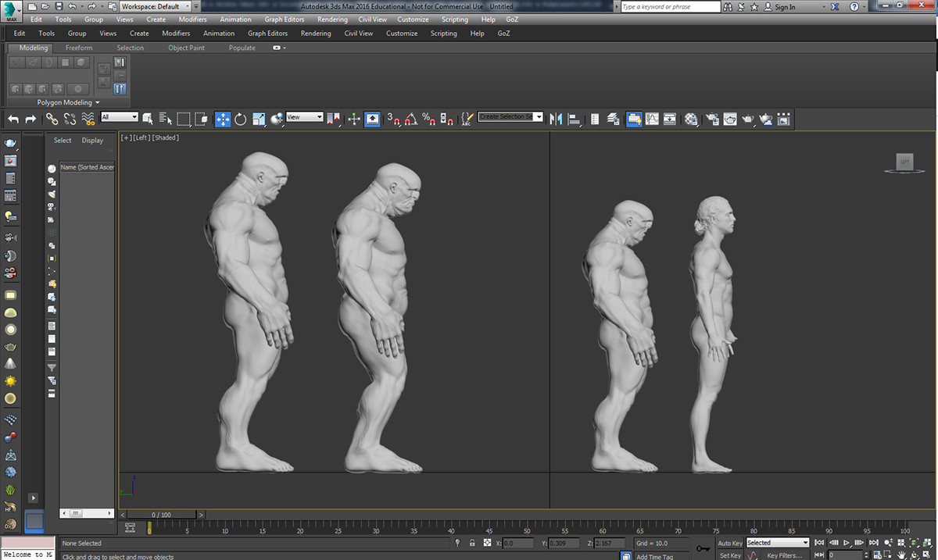Click timeline track at frame 50
Viewport: 938px width, 560px height.
pos(527,529)
